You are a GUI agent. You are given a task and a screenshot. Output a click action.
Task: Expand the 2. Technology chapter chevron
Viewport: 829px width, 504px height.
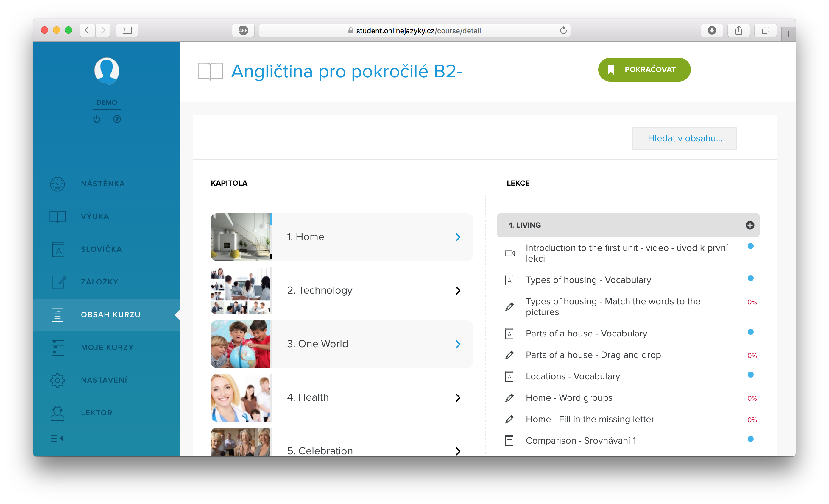[x=458, y=290]
